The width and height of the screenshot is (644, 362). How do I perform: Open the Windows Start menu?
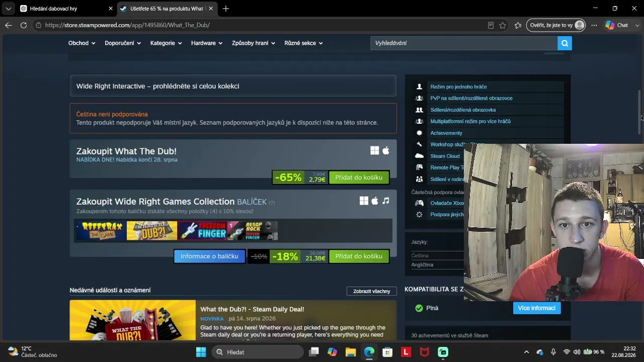pos(201,352)
